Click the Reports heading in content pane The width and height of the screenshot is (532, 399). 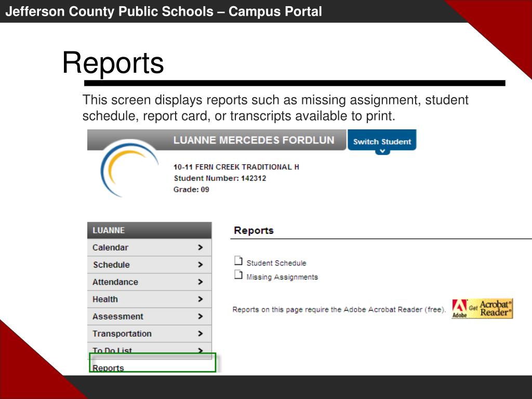254,230
